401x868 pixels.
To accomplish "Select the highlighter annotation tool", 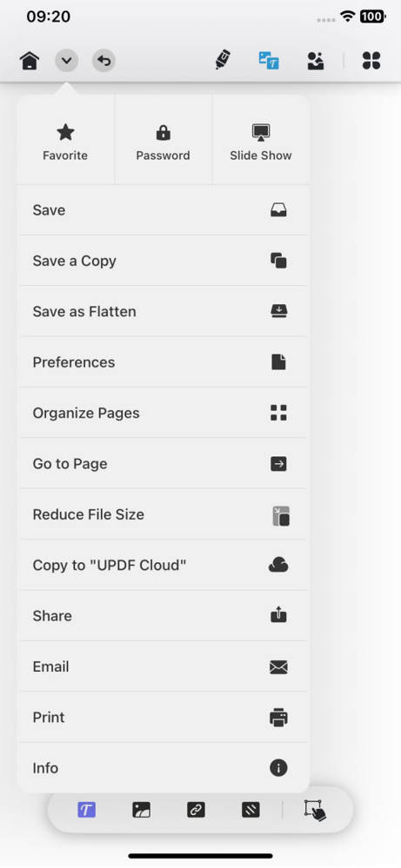I will (223, 60).
